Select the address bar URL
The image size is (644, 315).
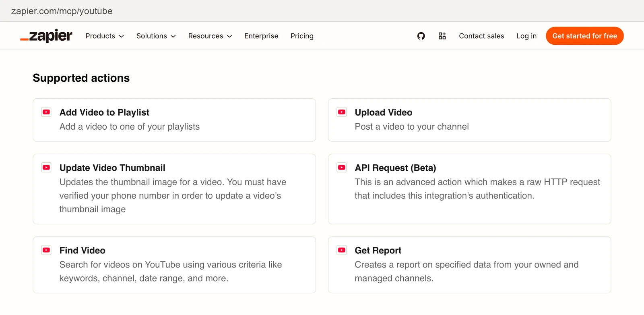(62, 11)
